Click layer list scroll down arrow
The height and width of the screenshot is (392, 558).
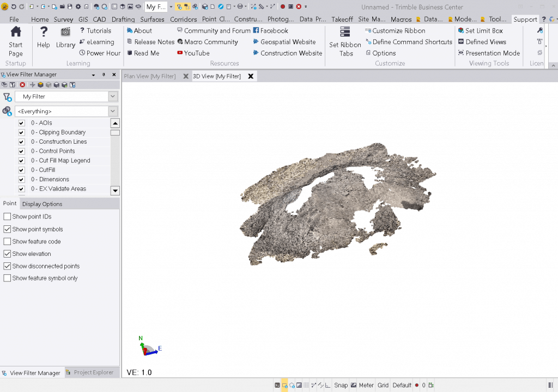115,191
